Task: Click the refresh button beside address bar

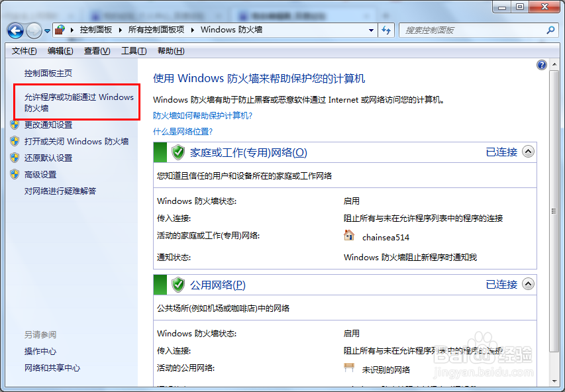Action: (x=386, y=30)
